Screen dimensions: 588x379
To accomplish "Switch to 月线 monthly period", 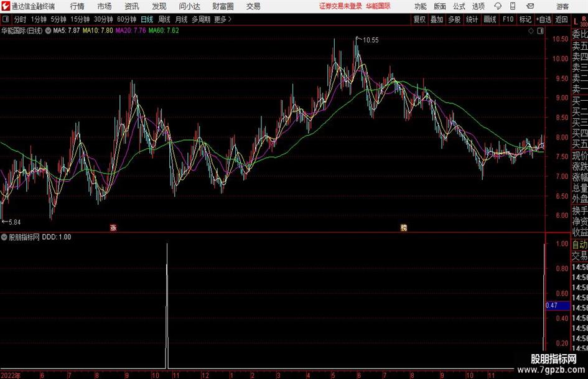I will [x=181, y=19].
